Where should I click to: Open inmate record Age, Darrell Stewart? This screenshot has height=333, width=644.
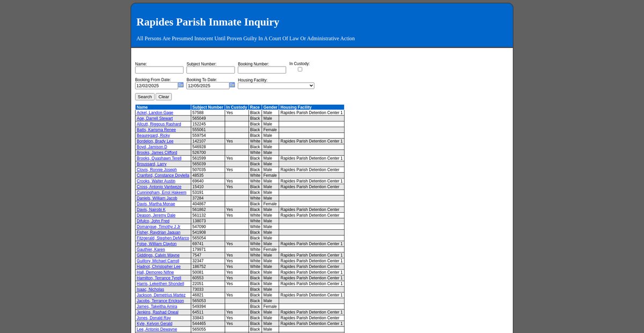click(x=155, y=119)
